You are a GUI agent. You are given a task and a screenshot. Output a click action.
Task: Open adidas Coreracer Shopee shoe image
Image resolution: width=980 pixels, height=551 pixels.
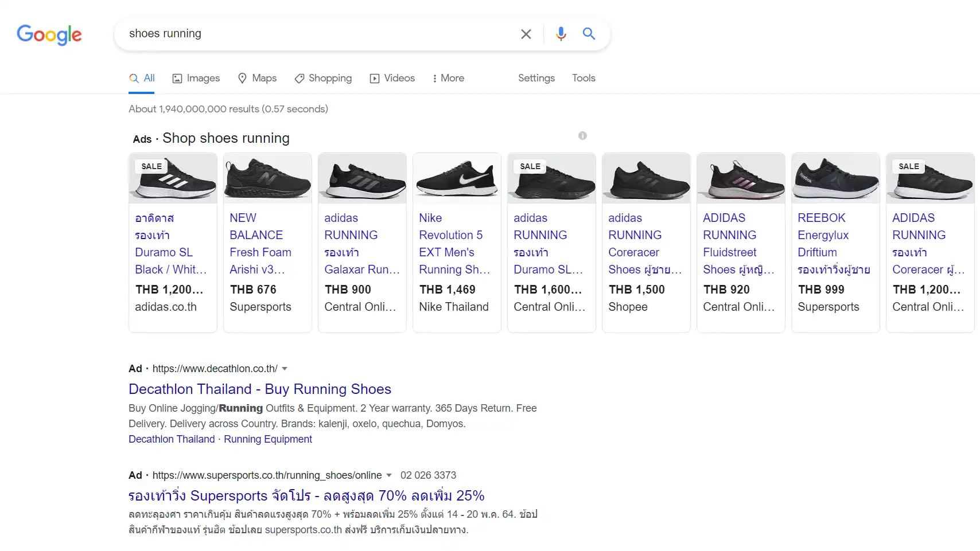(x=646, y=178)
